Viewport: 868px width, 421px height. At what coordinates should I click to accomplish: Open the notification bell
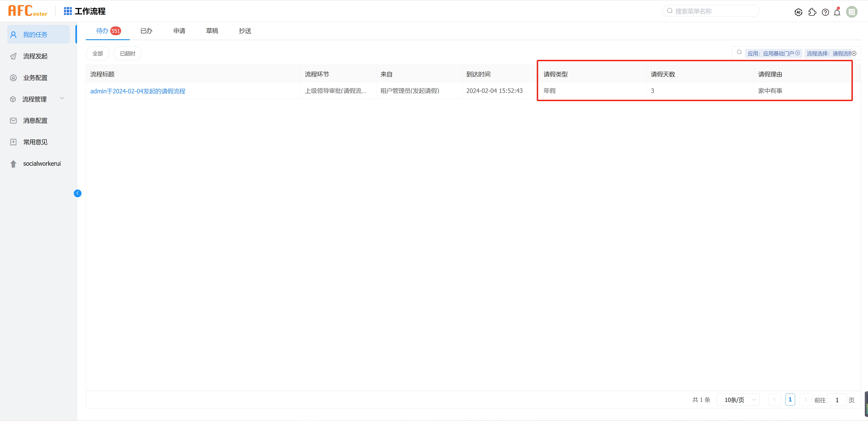coord(837,12)
